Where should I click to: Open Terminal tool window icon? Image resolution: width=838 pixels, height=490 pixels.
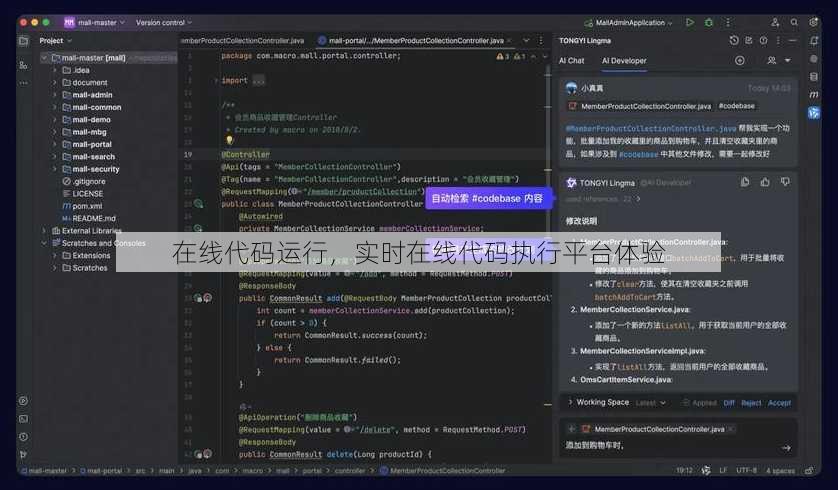pyautogui.click(x=24, y=419)
